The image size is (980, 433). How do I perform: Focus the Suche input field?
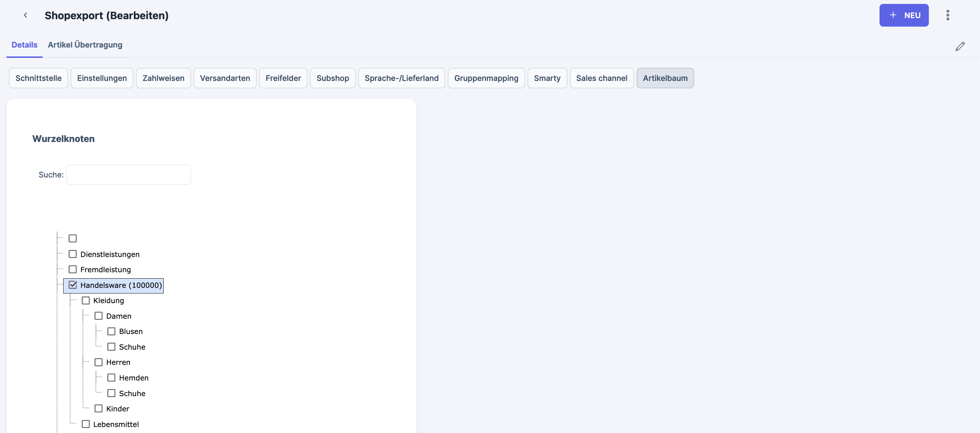(x=128, y=175)
